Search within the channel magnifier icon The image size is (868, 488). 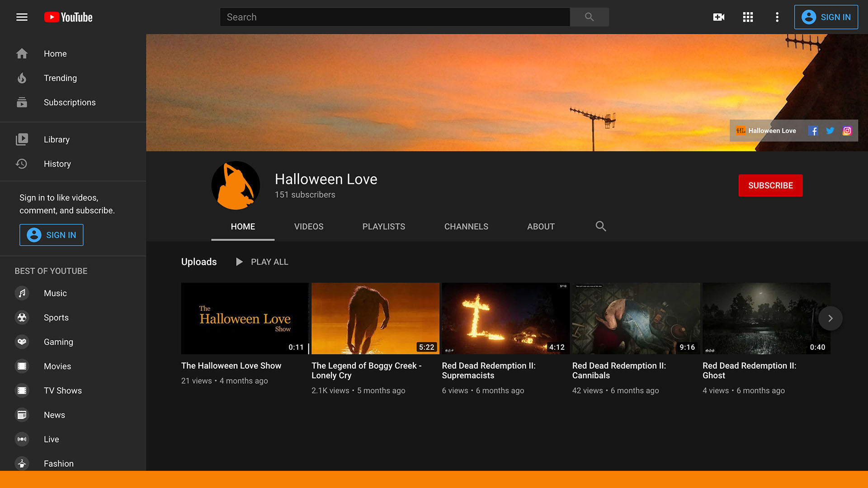point(601,226)
